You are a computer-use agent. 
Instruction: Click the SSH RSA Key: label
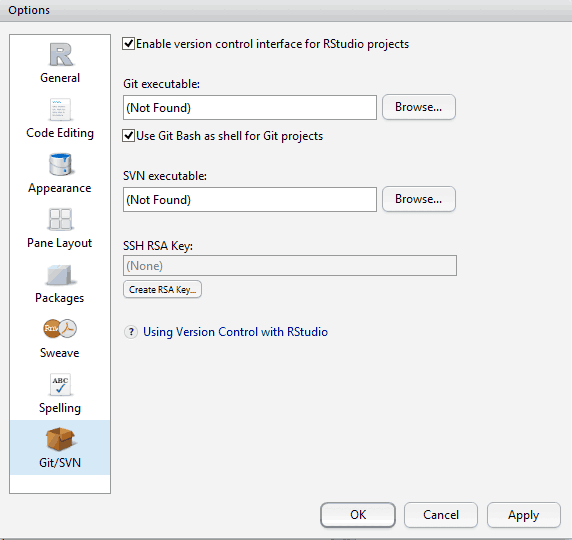tap(158, 246)
